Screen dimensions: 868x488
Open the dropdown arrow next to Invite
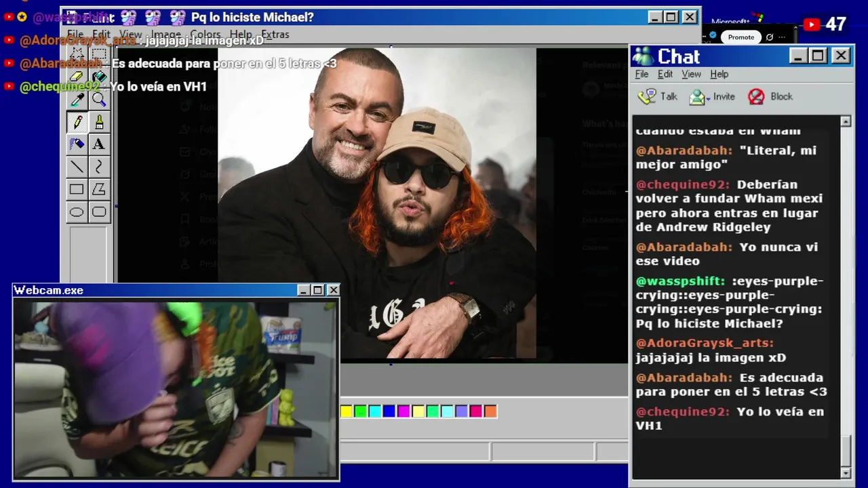pos(708,98)
